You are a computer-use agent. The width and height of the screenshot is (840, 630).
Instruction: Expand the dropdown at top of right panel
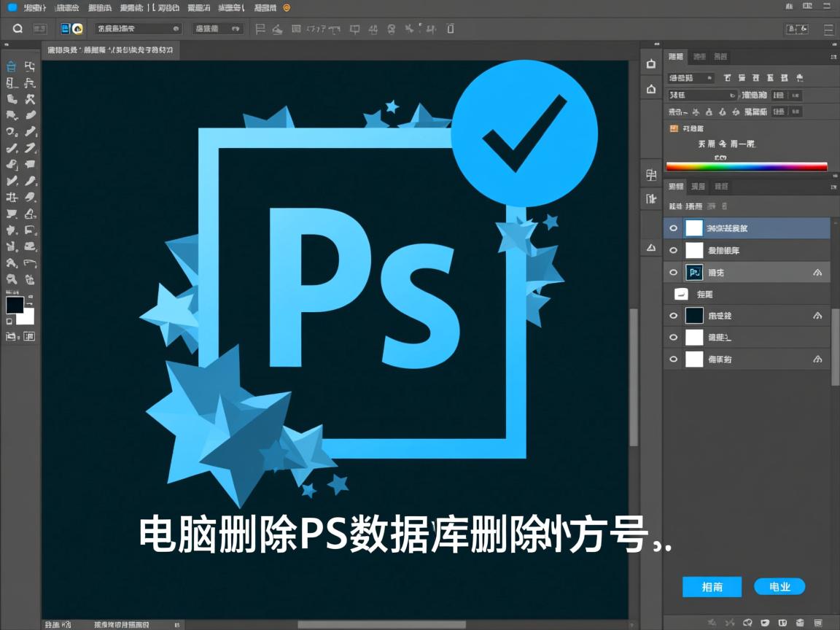(x=691, y=77)
